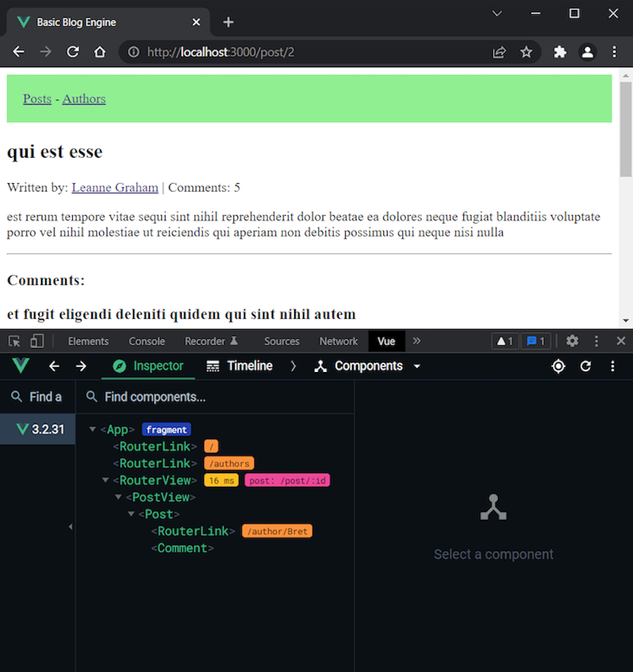Collapse the App component tree node

pyautogui.click(x=92, y=429)
